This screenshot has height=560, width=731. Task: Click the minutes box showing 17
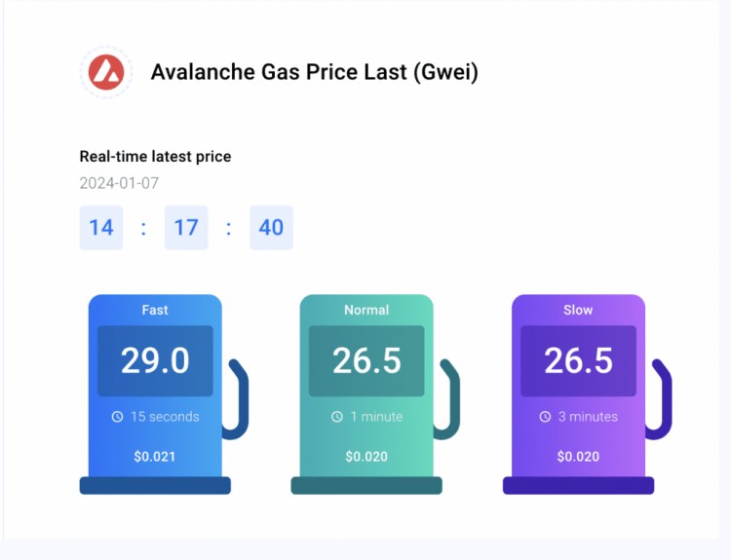coord(186,228)
